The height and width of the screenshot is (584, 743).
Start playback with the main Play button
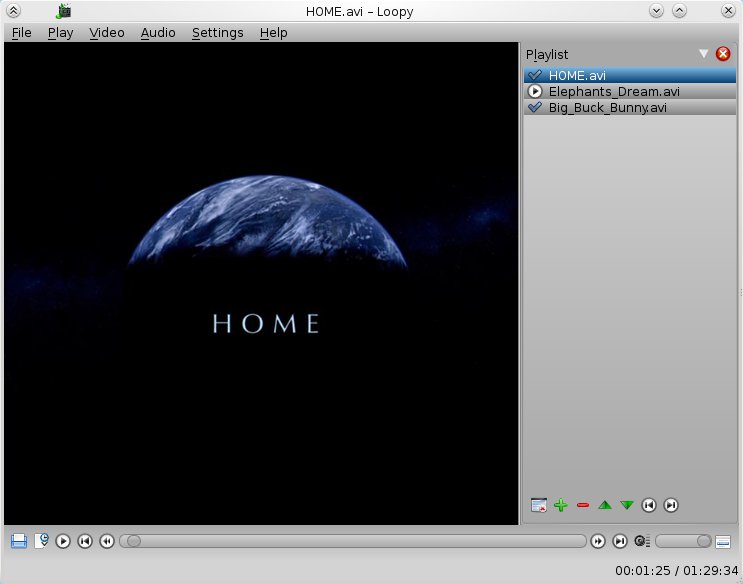coord(63,541)
